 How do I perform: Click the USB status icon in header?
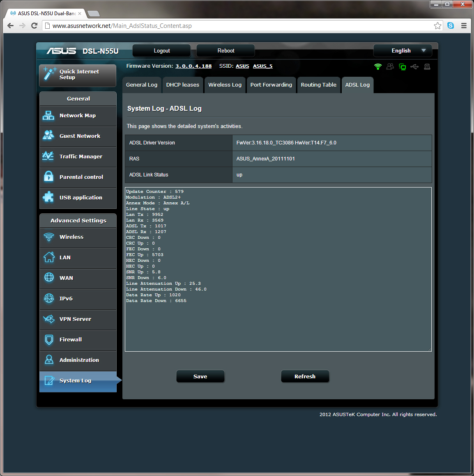[x=414, y=66]
